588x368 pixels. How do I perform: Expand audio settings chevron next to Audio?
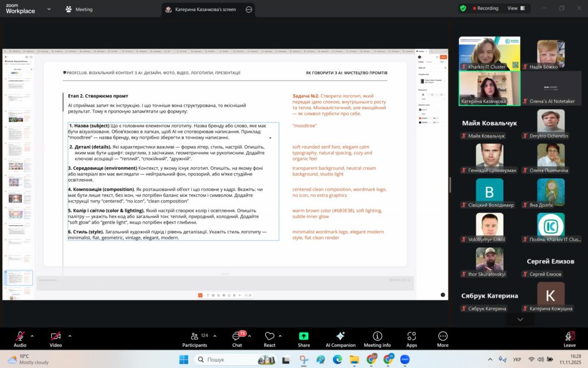click(32, 336)
